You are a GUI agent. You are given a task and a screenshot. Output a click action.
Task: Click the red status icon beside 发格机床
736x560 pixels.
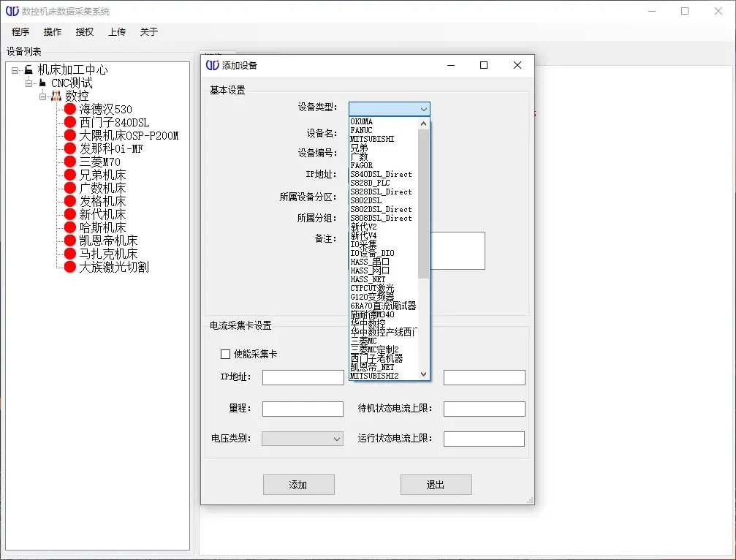coord(70,201)
